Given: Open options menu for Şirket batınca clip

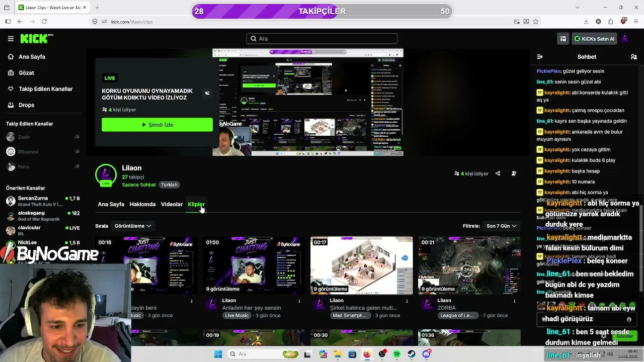Looking at the screenshot, I should pyautogui.click(x=407, y=301).
